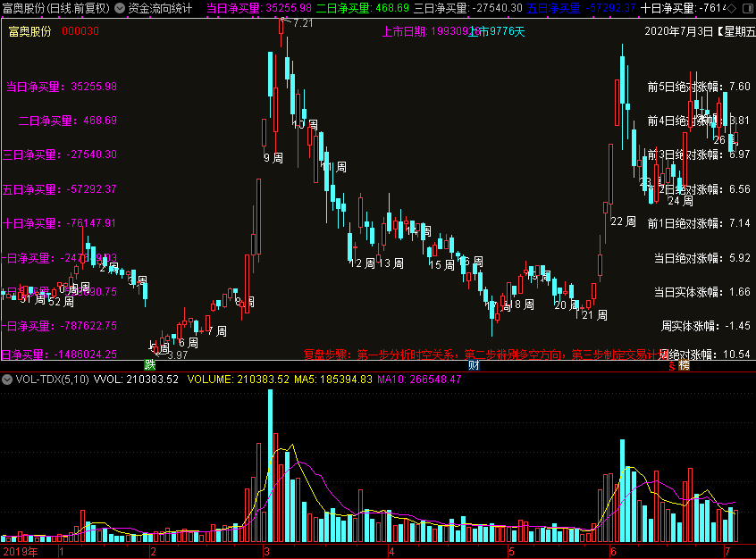Image resolution: width=756 pixels, height=559 pixels.
Task: Click the 7.21 high price label
Action: pos(303,23)
